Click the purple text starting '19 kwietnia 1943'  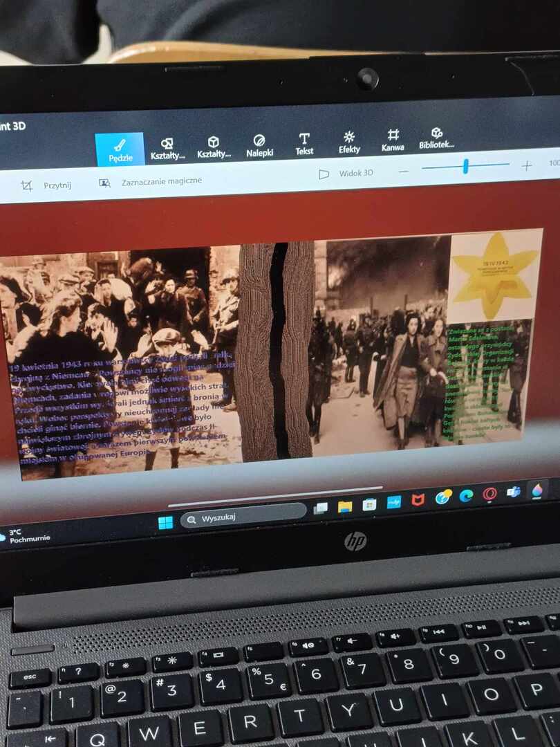(x=122, y=407)
